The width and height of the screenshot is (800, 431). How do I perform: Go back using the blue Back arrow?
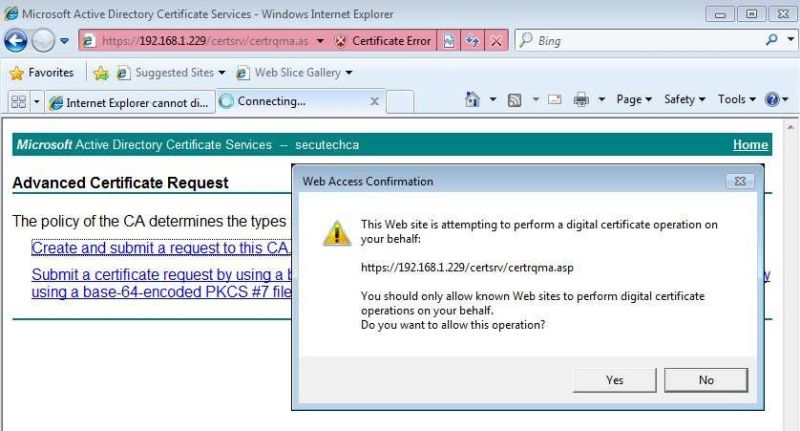[15, 41]
